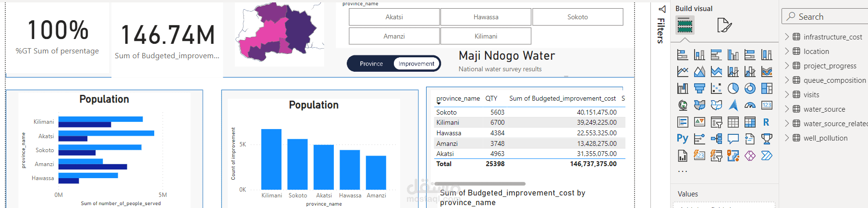Switch to Build visual fields tab
The image size is (868, 208).
click(x=685, y=25)
